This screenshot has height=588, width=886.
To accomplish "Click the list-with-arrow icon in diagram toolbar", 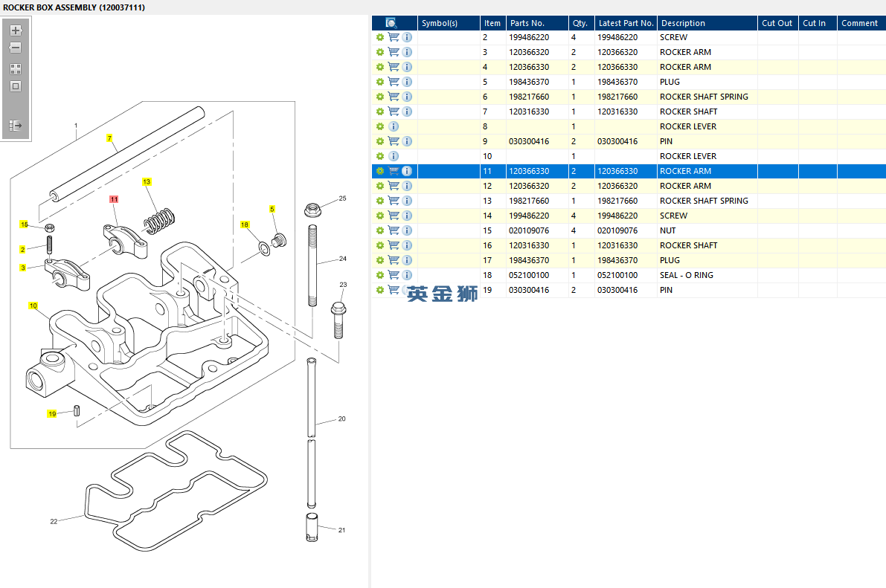I will [x=16, y=126].
